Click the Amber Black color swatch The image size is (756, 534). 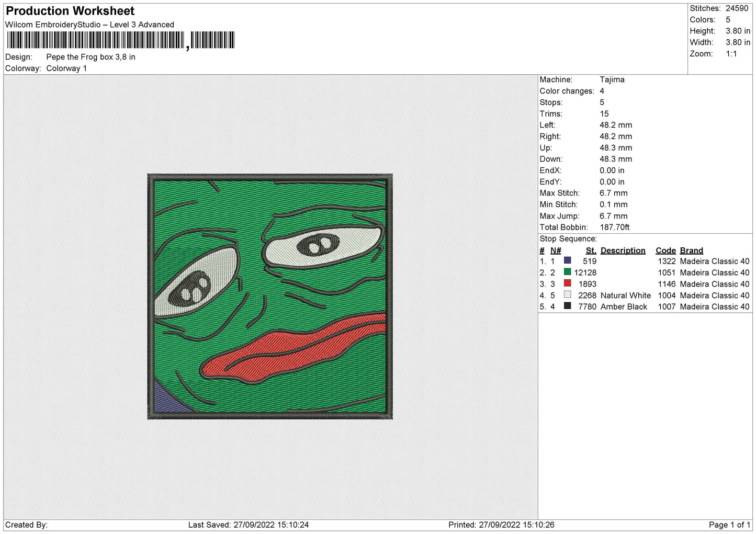coord(567,306)
